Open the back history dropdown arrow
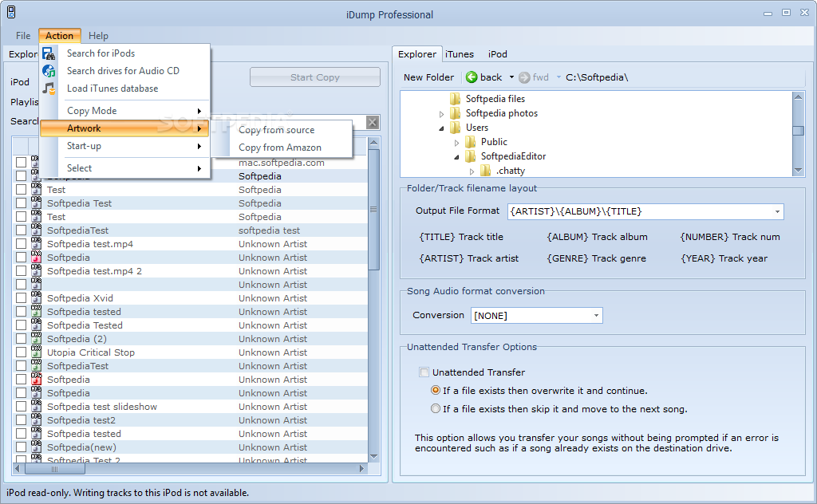This screenshot has height=504, width=817. pyautogui.click(x=511, y=77)
